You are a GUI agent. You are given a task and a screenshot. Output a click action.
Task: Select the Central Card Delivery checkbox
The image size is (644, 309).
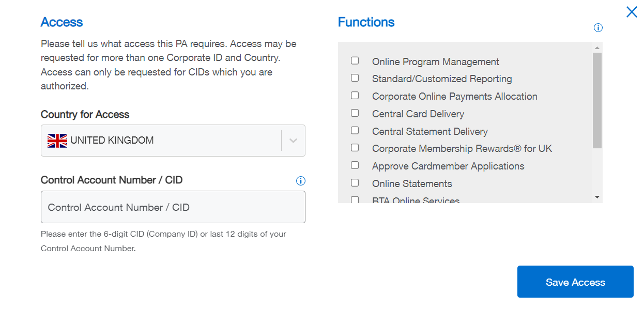(355, 113)
